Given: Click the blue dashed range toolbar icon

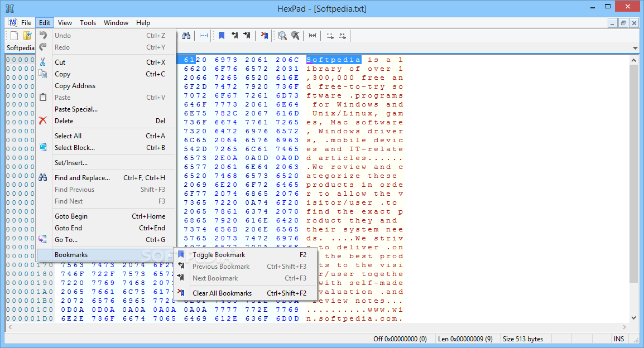Looking at the screenshot, I should pyautogui.click(x=203, y=36).
